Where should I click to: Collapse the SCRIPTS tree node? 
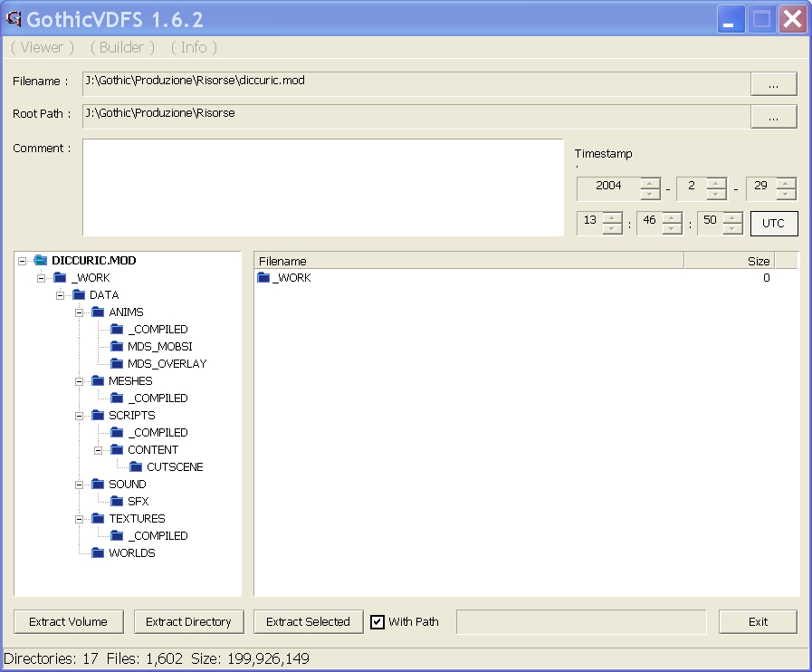pos(80,416)
